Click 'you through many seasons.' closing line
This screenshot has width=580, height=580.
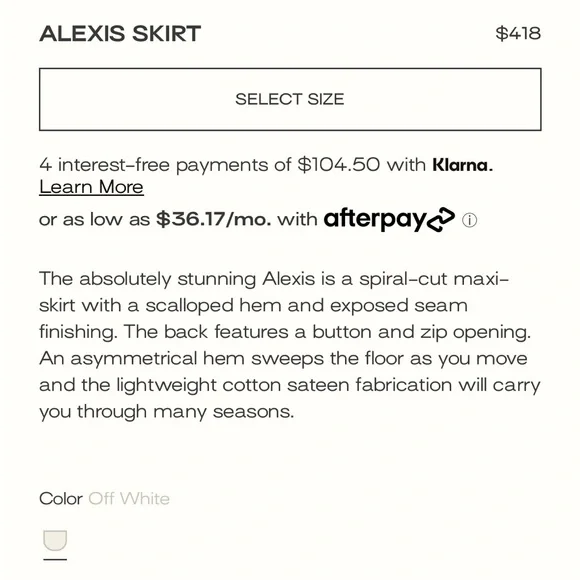167,412
